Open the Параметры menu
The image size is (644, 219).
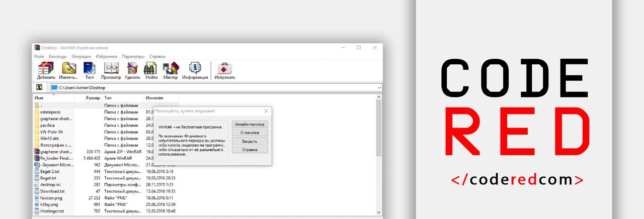pyautogui.click(x=133, y=56)
